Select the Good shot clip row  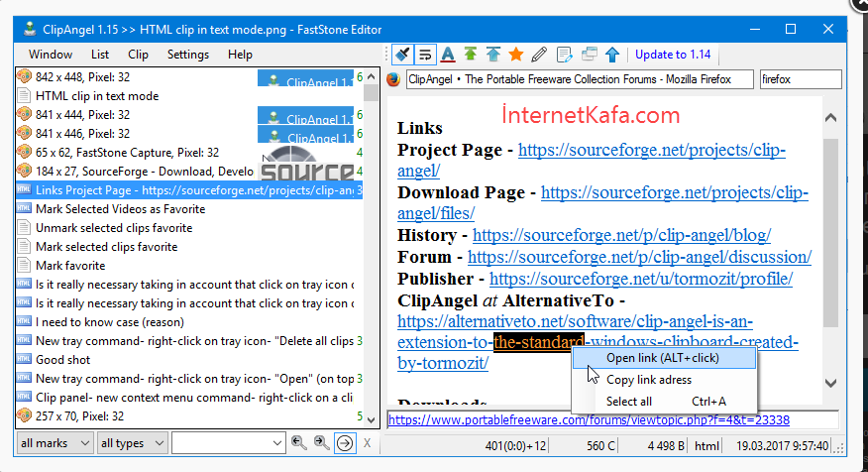(189, 360)
